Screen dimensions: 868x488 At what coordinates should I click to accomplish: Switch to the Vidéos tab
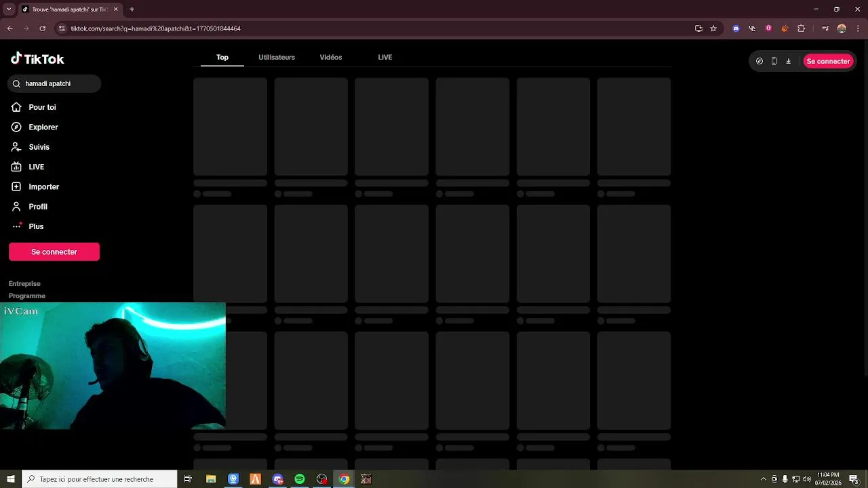click(331, 57)
